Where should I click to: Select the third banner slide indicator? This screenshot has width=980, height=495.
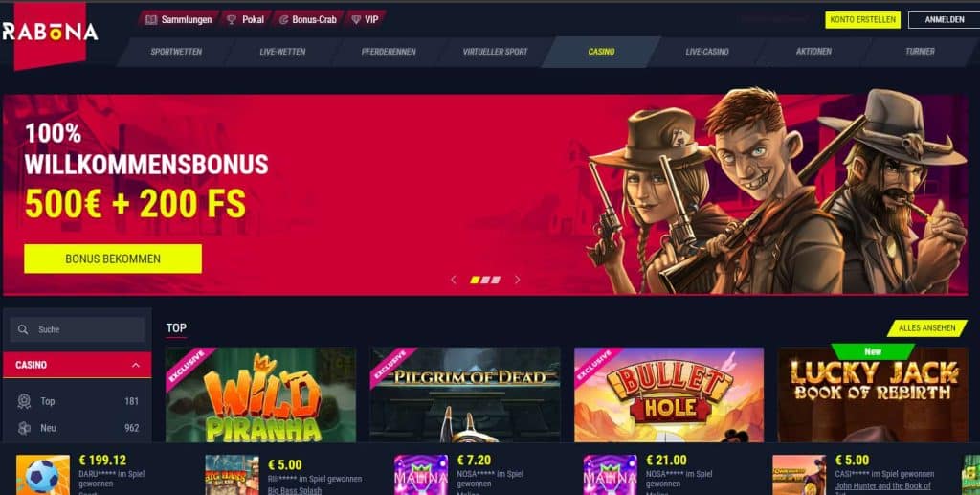point(497,280)
